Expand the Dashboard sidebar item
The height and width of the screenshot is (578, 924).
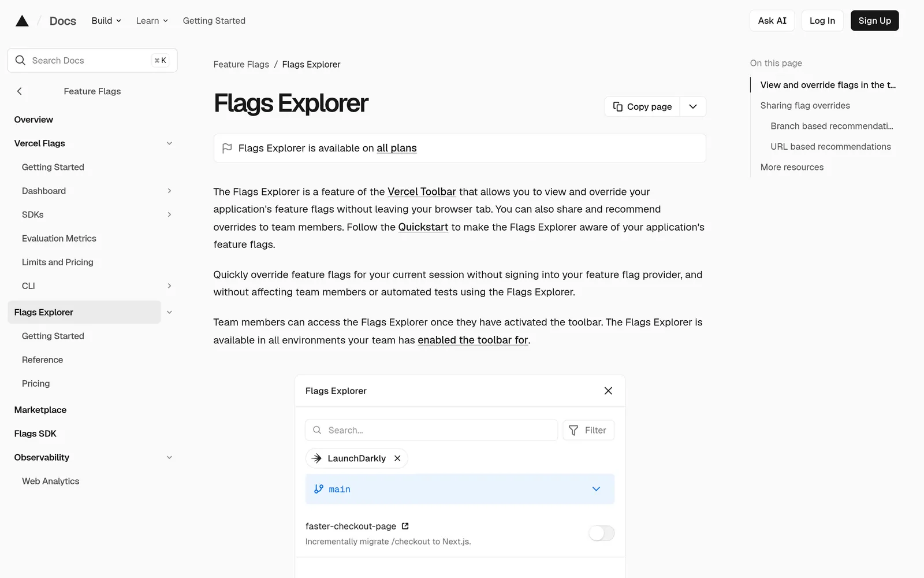(x=169, y=191)
